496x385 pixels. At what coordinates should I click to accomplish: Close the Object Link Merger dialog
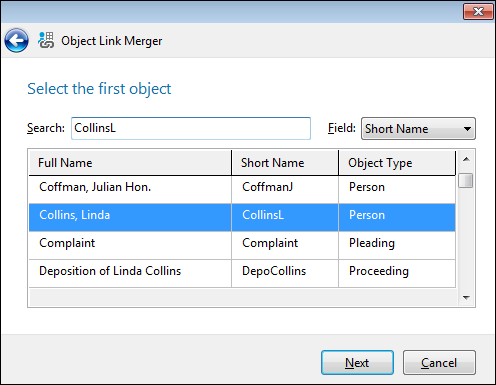(x=478, y=12)
